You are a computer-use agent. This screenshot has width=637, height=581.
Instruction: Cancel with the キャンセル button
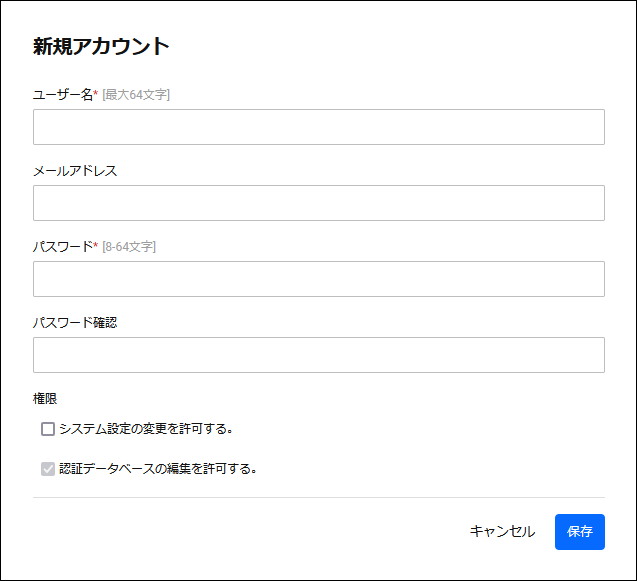[x=502, y=532]
